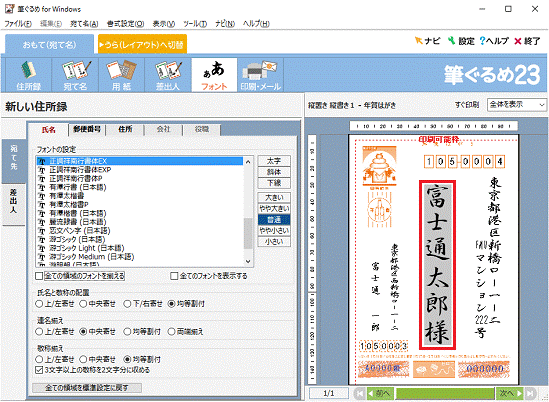Select 中央寄せ under 氏名と敬称の配置

[83, 304]
